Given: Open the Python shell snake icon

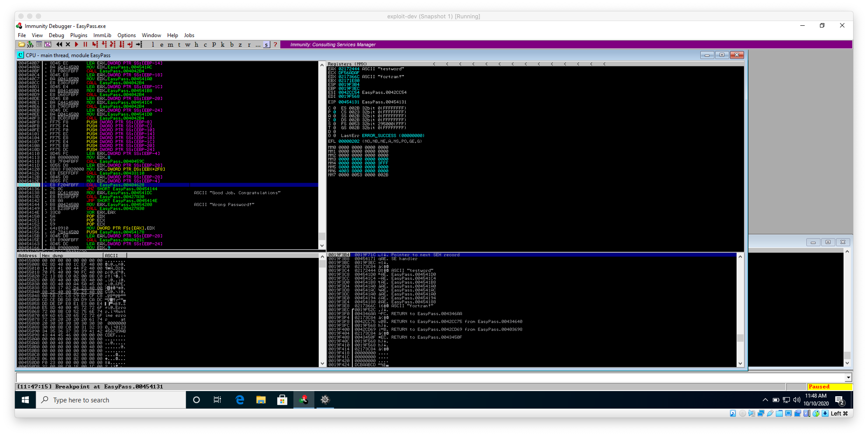Looking at the screenshot, I should (30, 45).
